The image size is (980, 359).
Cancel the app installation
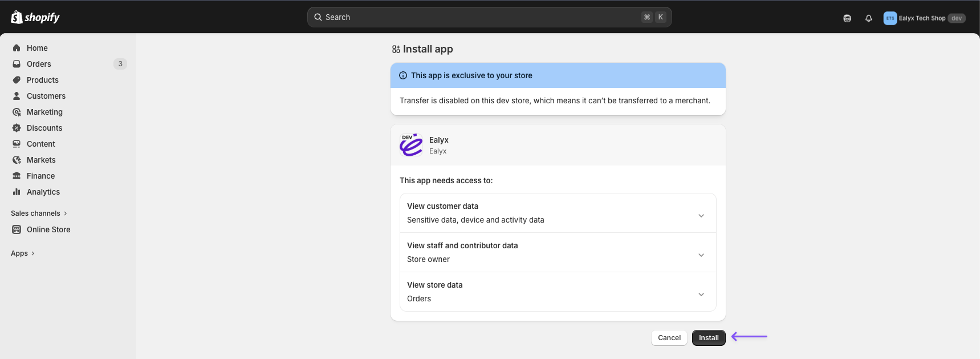669,338
